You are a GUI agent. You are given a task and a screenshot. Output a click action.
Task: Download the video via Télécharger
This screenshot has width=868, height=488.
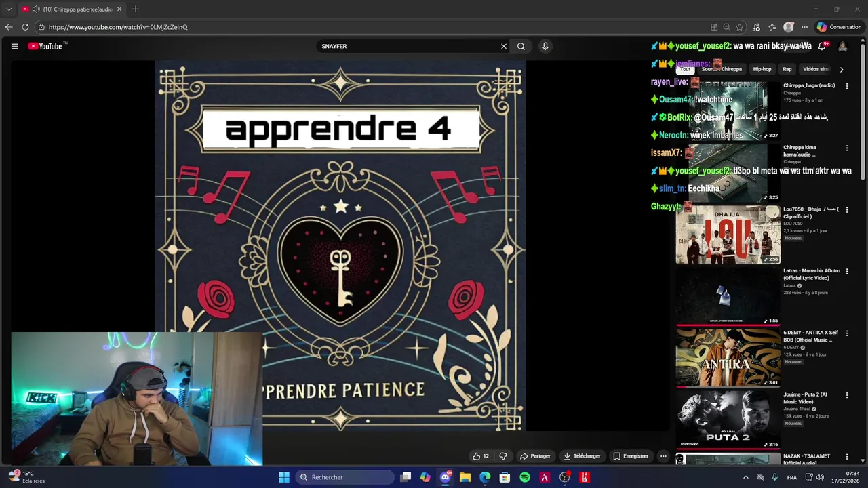pyautogui.click(x=582, y=456)
